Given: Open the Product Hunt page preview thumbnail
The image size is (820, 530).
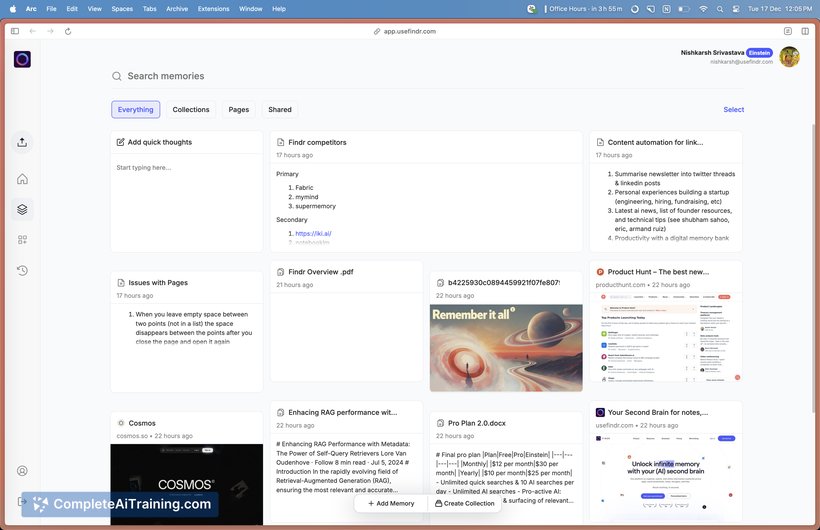Looking at the screenshot, I should pyautogui.click(x=666, y=337).
